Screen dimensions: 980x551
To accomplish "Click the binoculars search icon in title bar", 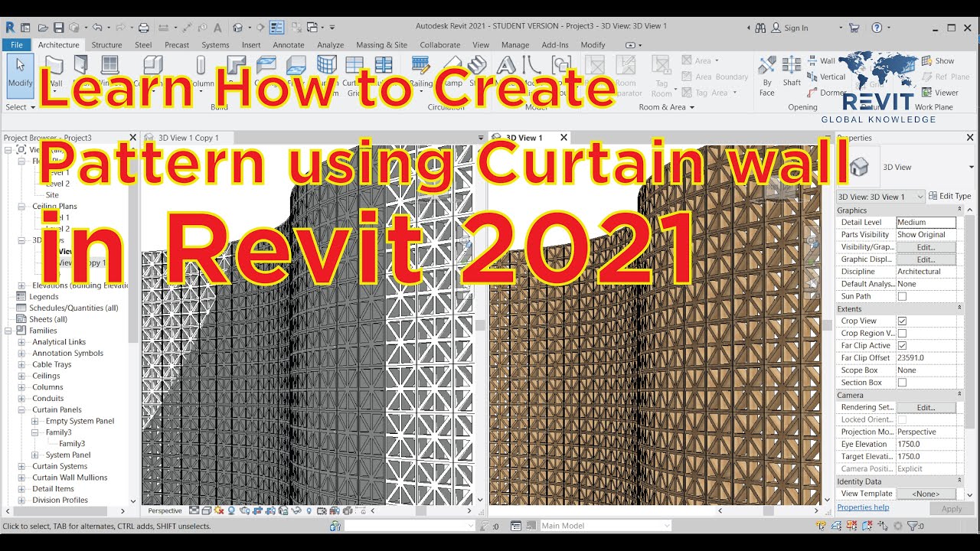I will [760, 28].
